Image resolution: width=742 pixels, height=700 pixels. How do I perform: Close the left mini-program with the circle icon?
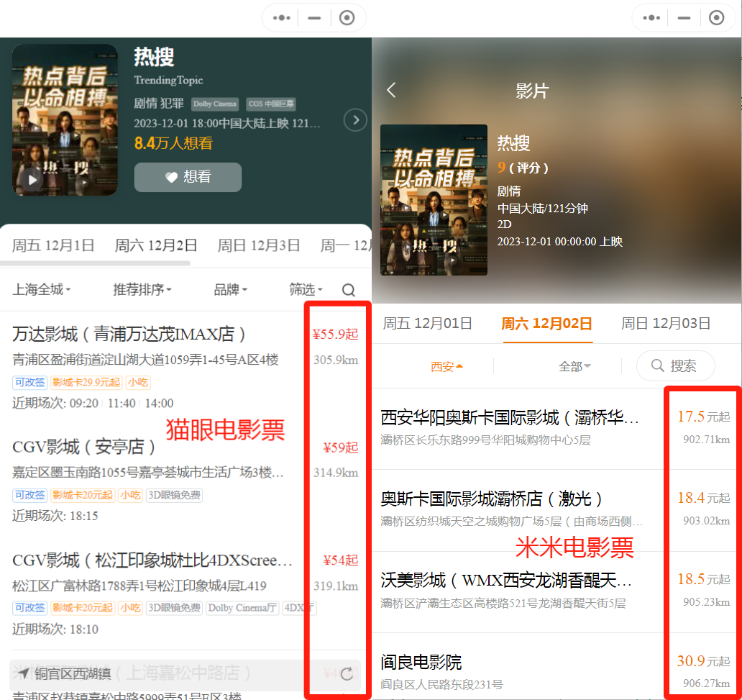click(347, 18)
